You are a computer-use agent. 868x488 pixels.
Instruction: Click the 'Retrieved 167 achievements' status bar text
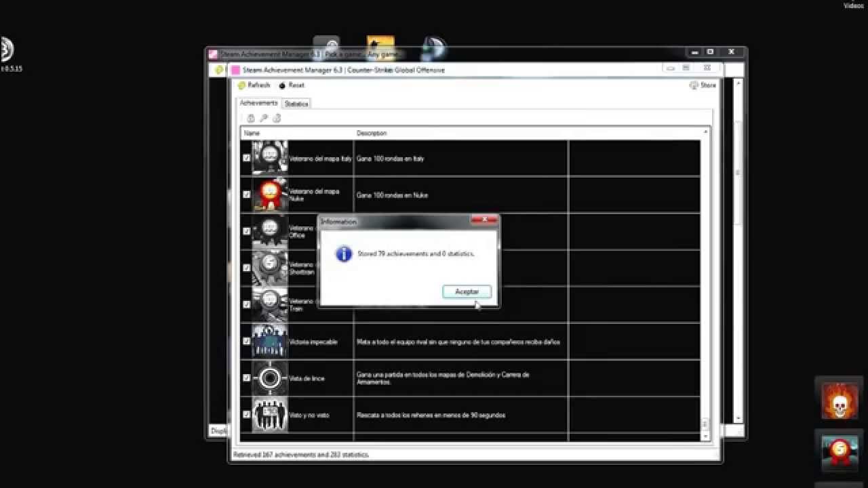click(x=301, y=455)
